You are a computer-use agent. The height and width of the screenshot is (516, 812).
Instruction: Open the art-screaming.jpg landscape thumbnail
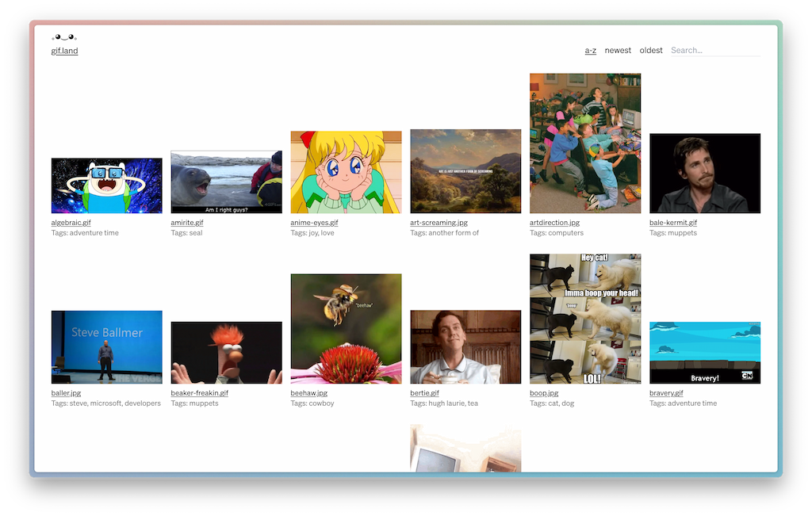click(465, 171)
